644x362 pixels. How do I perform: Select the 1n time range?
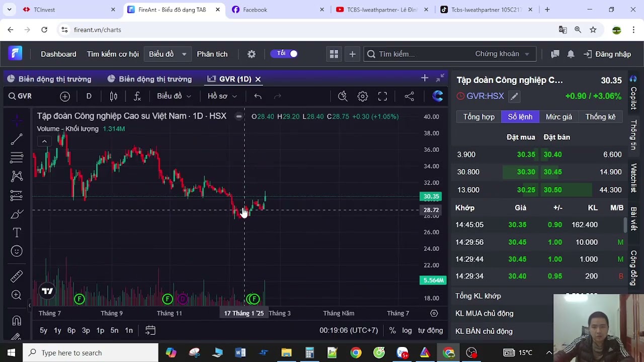(x=129, y=330)
